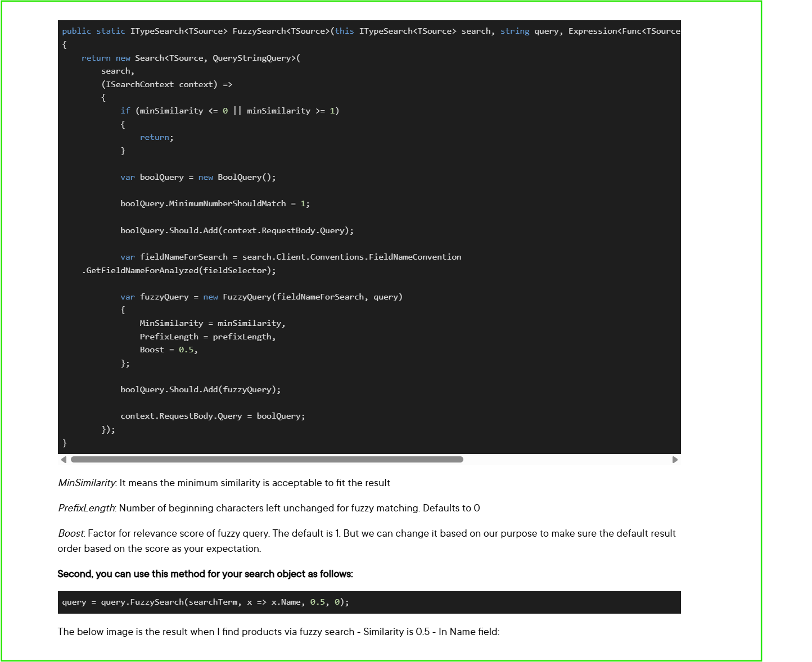812x662 pixels.
Task: Click the italic PrefixLength term in the description
Action: pyautogui.click(x=86, y=508)
